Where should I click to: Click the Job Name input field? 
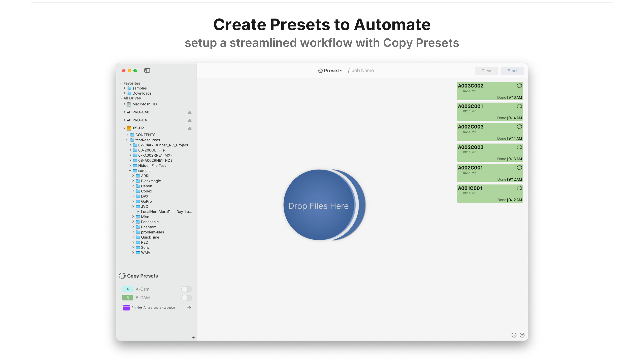(x=363, y=70)
